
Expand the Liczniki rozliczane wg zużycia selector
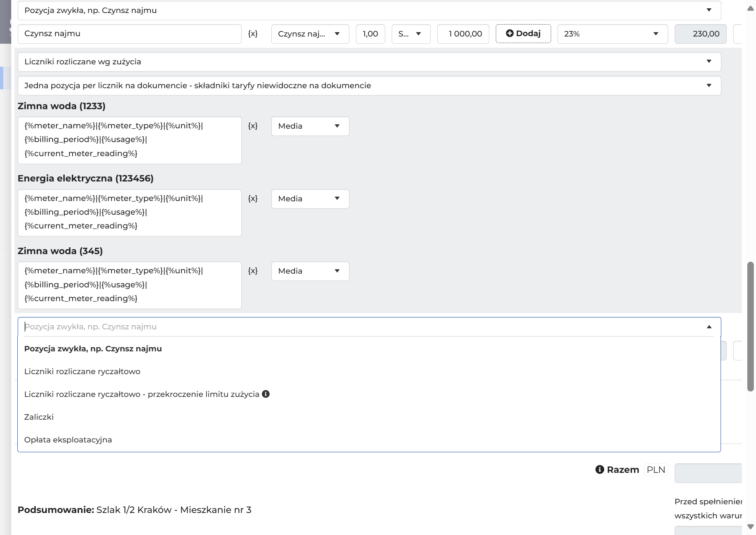[x=369, y=62]
